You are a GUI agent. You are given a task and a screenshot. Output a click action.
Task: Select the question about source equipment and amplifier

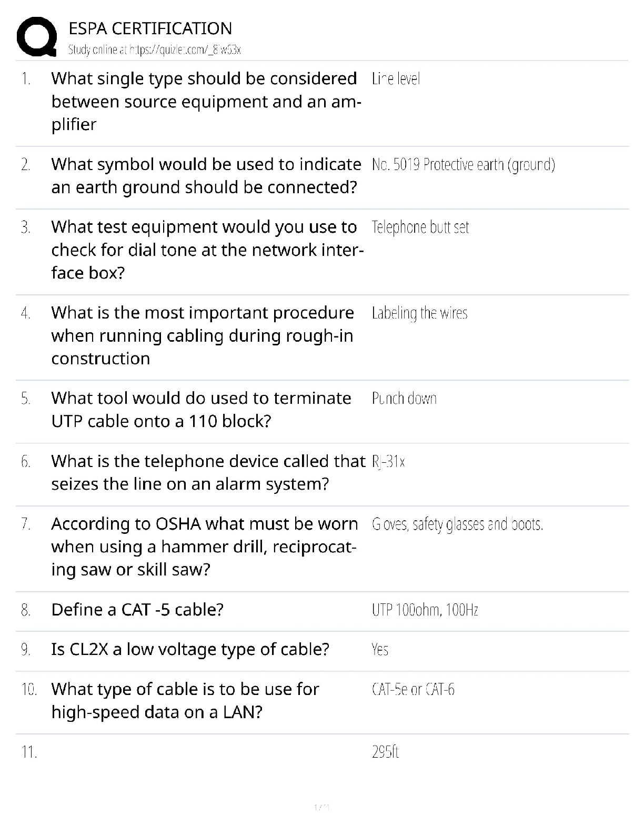point(205,102)
